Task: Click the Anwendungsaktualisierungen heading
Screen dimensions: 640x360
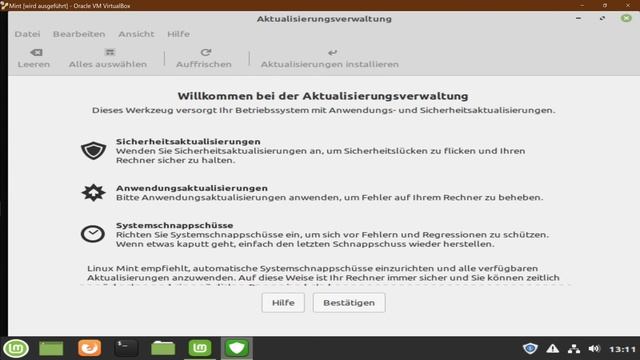Action: 192,188
